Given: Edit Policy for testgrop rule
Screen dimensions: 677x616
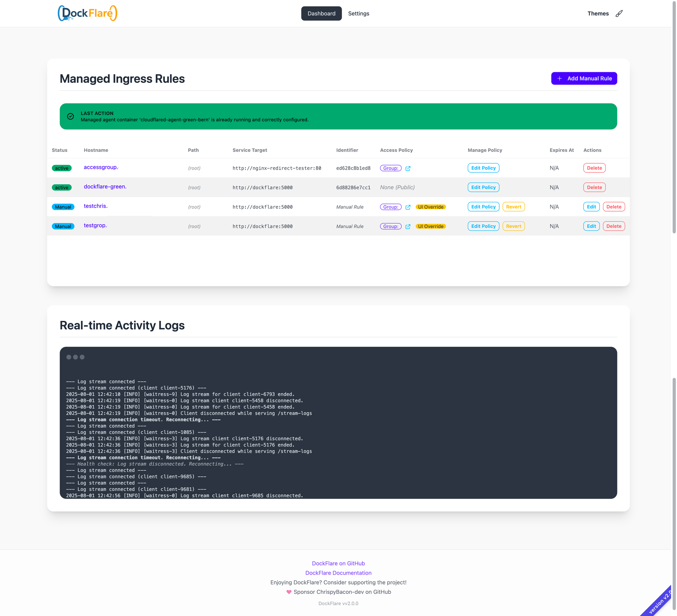Looking at the screenshot, I should click(483, 226).
